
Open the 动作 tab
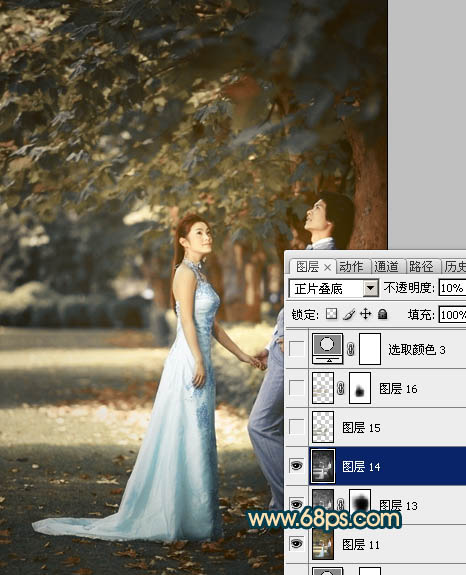(x=351, y=267)
